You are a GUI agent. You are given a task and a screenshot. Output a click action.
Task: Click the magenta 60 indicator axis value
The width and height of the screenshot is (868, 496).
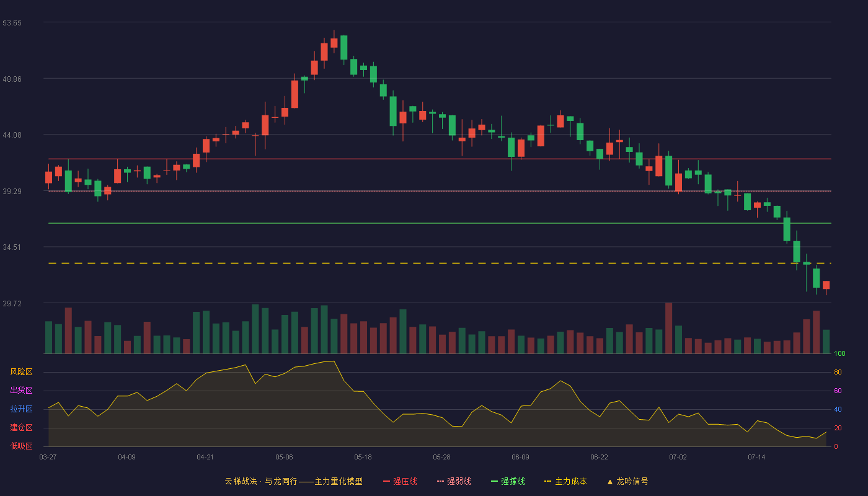pos(838,391)
